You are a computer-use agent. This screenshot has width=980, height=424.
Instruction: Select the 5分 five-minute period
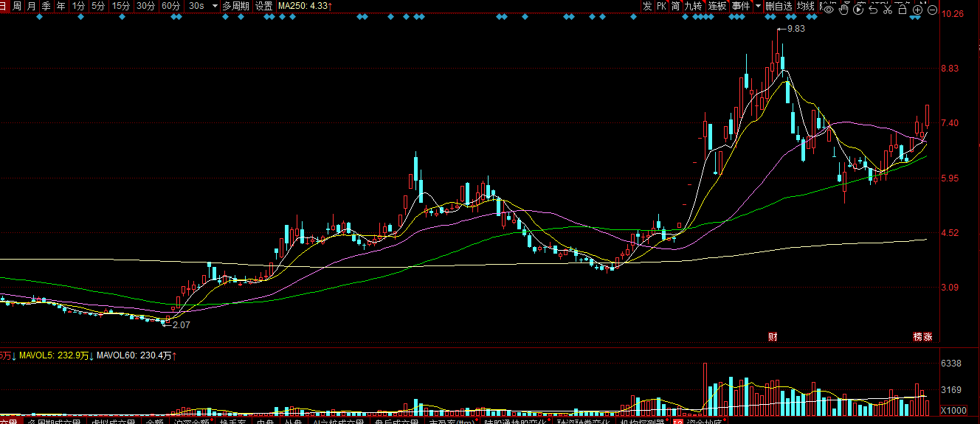[98, 6]
